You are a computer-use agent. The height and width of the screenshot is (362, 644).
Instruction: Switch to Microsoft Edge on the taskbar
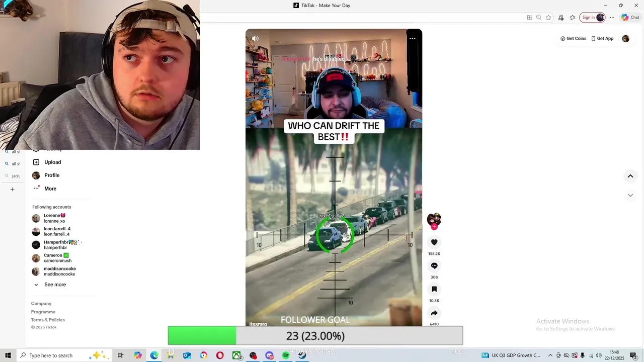click(154, 355)
